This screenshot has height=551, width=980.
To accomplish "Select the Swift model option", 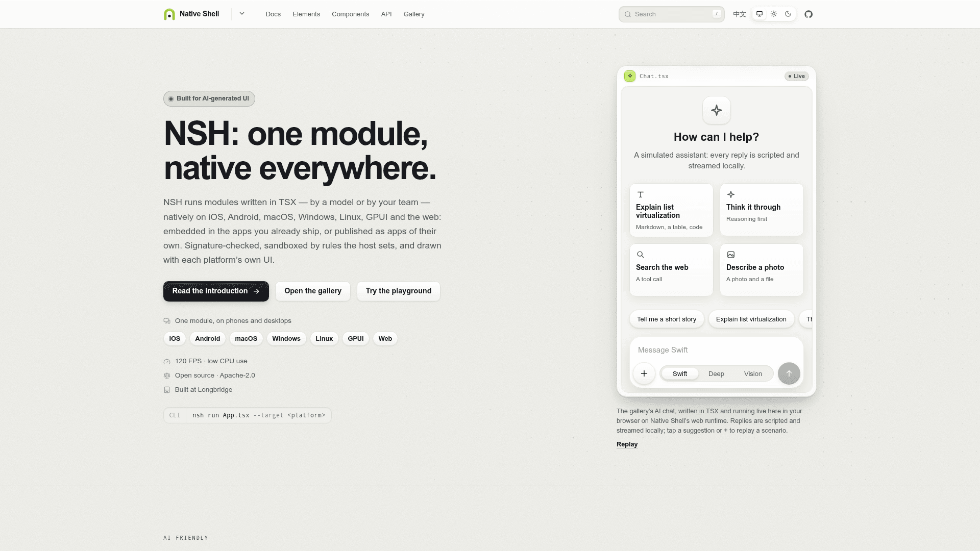I will point(680,374).
